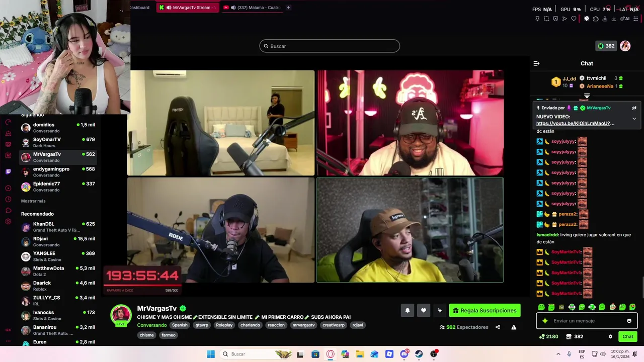
Task: Switch to Dashboard browser tab
Action: 140,8
